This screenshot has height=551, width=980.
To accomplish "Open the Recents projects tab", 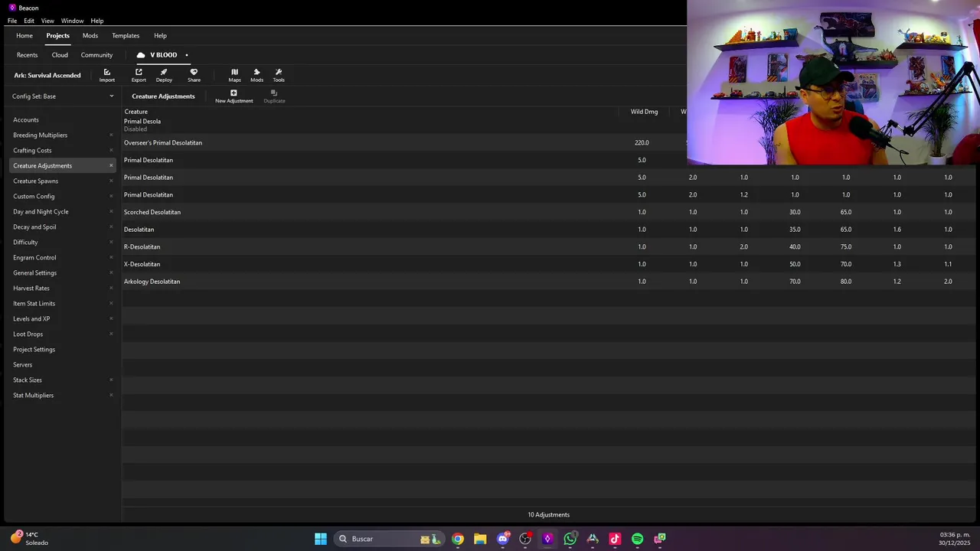I will tap(27, 55).
